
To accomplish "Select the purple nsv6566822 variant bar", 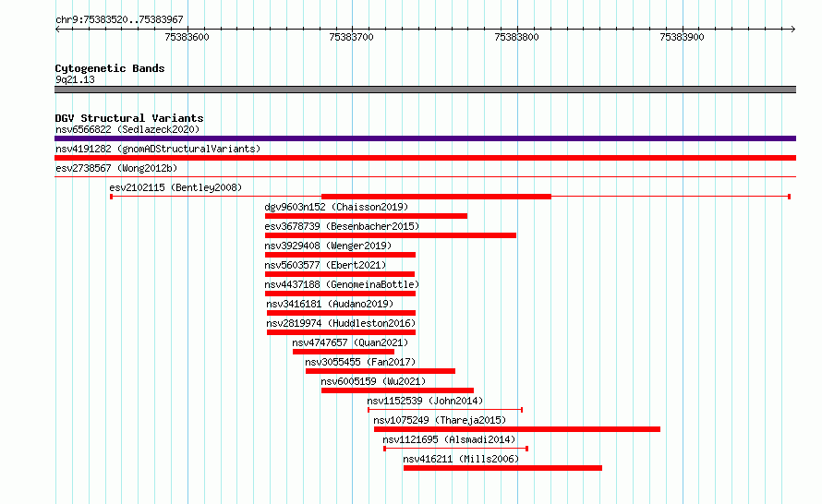I will click(x=425, y=138).
